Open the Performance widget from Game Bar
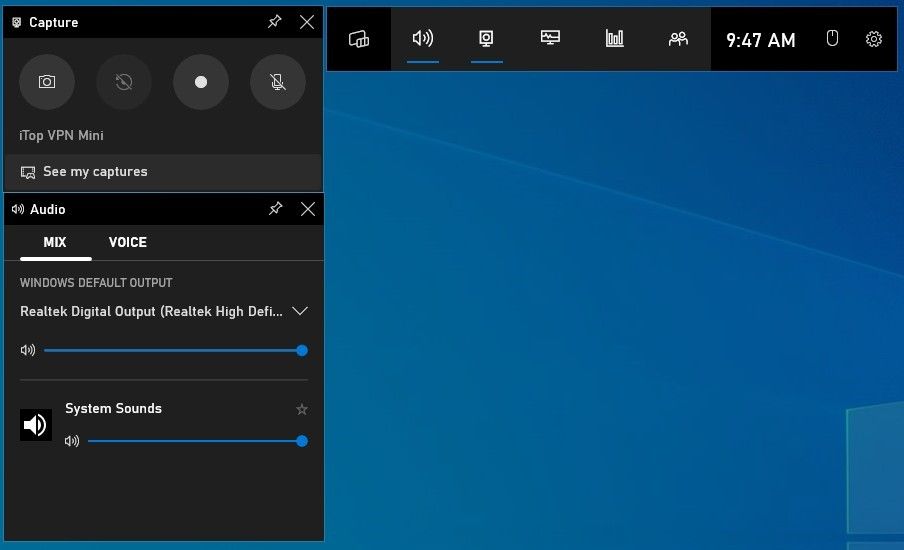The height and width of the screenshot is (550, 904). 551,39
